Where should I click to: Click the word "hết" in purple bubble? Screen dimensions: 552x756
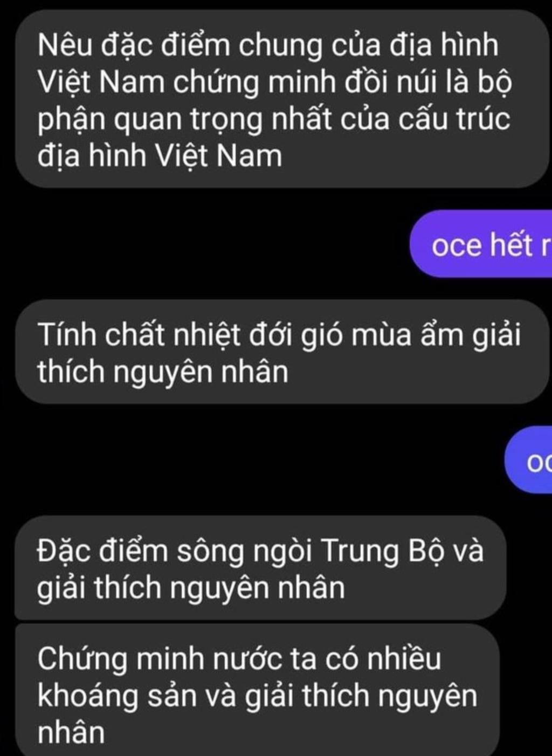510,245
